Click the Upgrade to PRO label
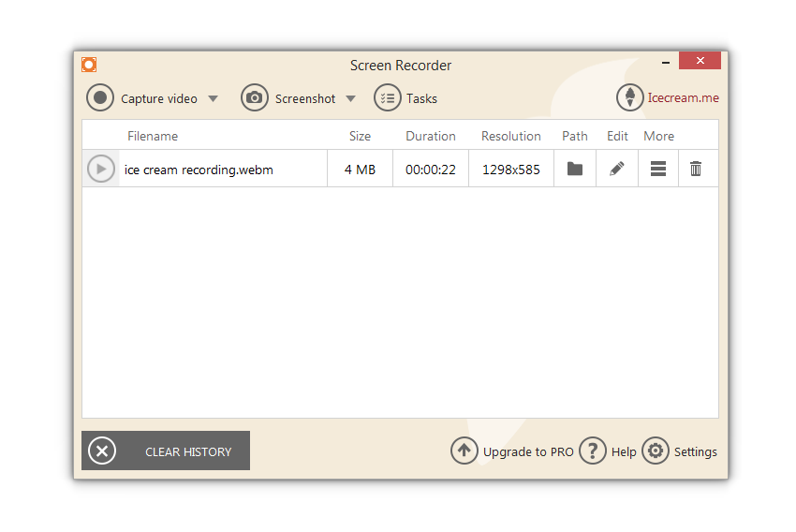The width and height of the screenshot is (796, 532). tap(528, 451)
